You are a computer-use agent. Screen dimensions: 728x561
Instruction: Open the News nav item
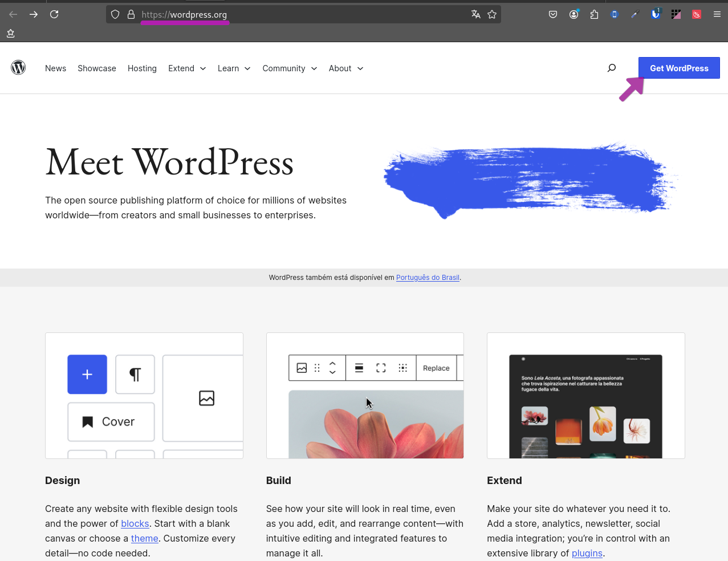pos(55,68)
